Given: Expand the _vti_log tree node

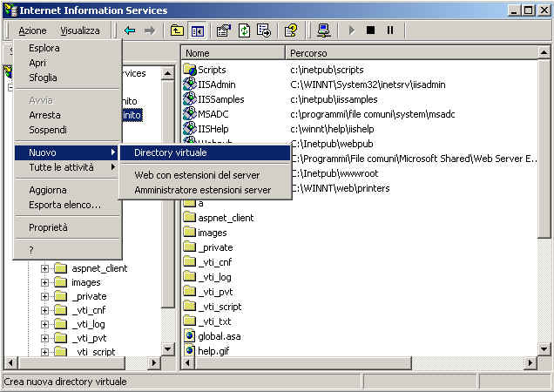Looking at the screenshot, I should 44,324.
